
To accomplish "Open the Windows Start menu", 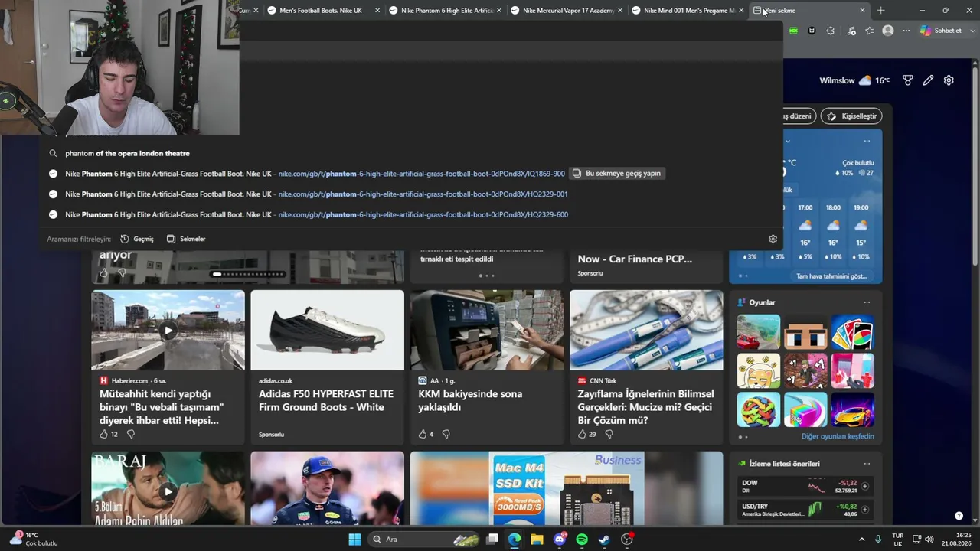I will [354, 540].
